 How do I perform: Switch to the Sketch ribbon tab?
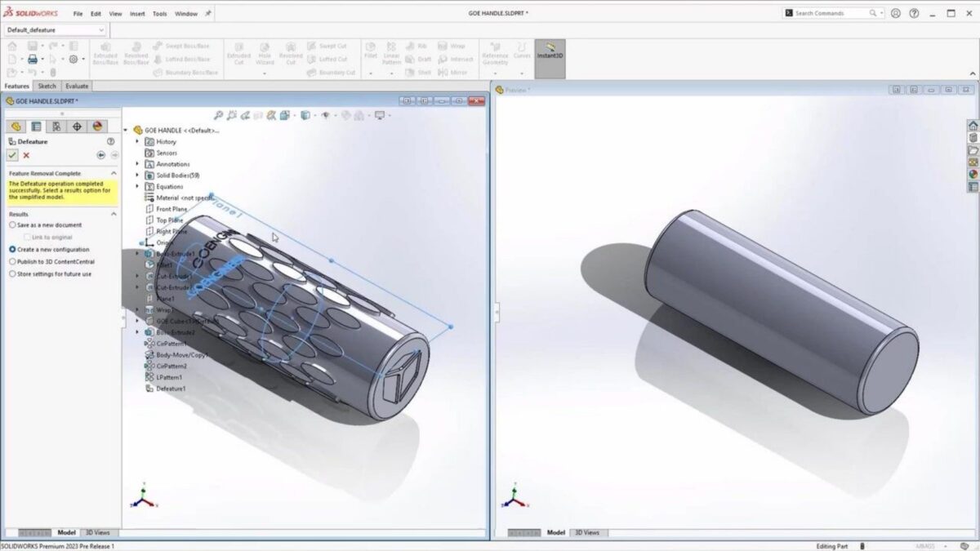click(x=47, y=86)
